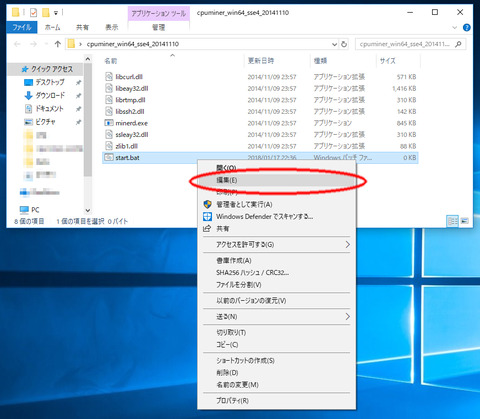Go back with the left arrow
This screenshot has width=480, height=419.
pyautogui.click(x=17, y=44)
